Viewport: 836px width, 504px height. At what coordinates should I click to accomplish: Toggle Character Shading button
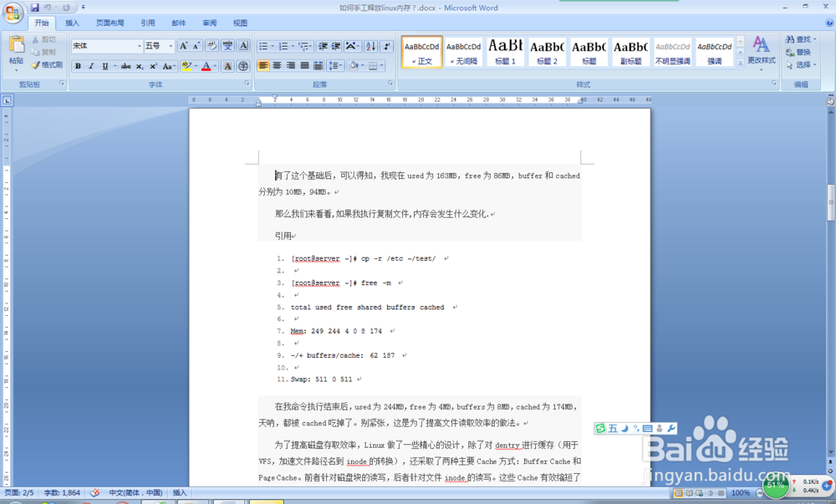point(227,66)
